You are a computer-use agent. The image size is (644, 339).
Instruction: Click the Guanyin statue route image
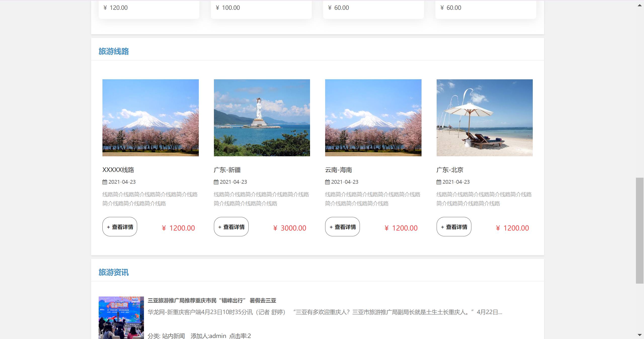click(262, 118)
